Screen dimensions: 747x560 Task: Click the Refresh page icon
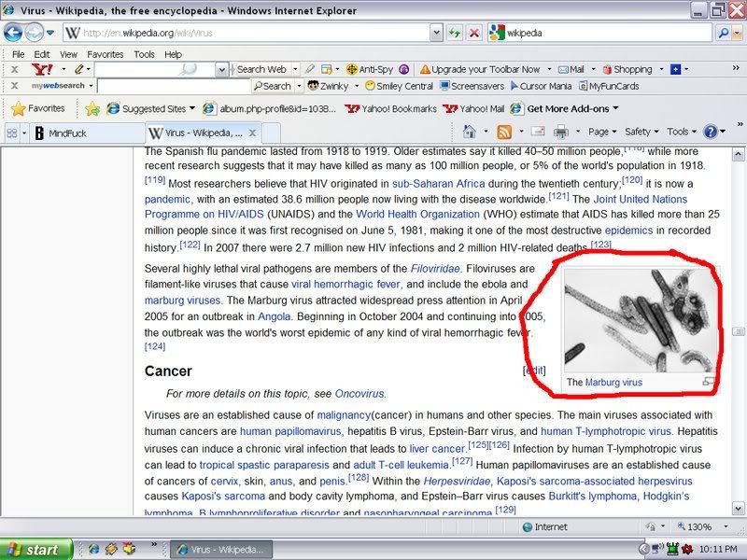coord(455,33)
